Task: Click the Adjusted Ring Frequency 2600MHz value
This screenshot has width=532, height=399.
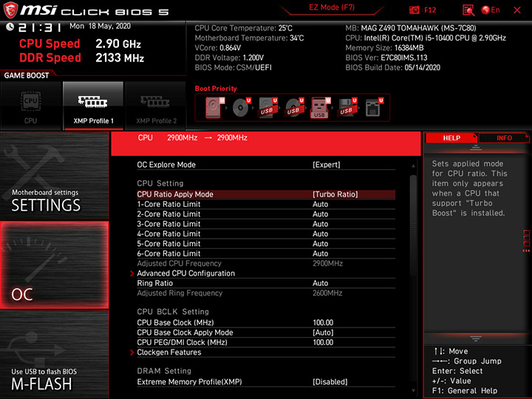Action: click(328, 293)
